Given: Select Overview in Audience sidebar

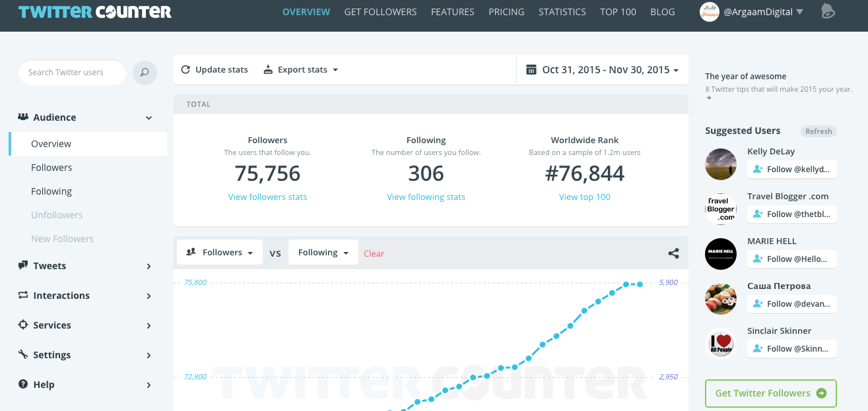Looking at the screenshot, I should [88, 144].
